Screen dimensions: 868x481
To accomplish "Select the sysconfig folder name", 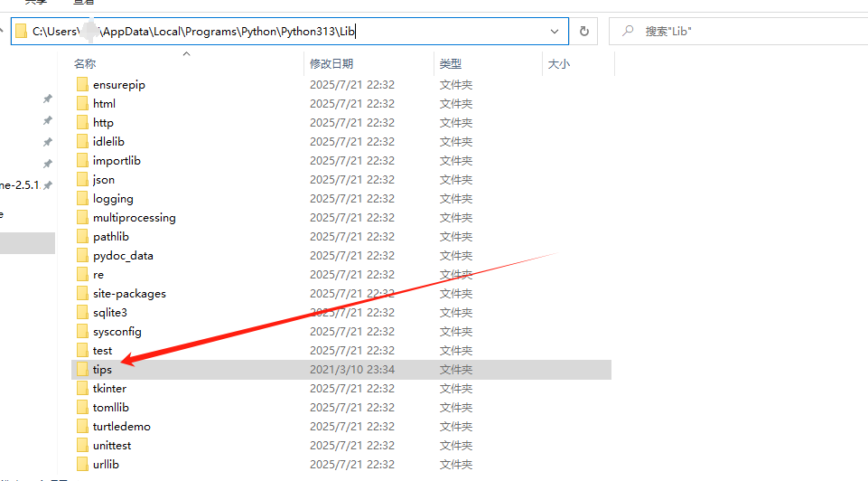I will point(117,332).
